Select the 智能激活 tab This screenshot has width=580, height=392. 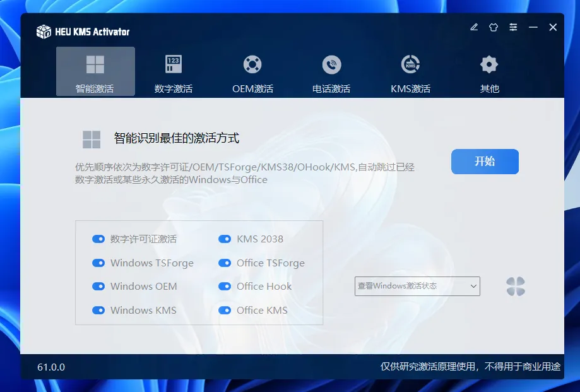point(95,71)
